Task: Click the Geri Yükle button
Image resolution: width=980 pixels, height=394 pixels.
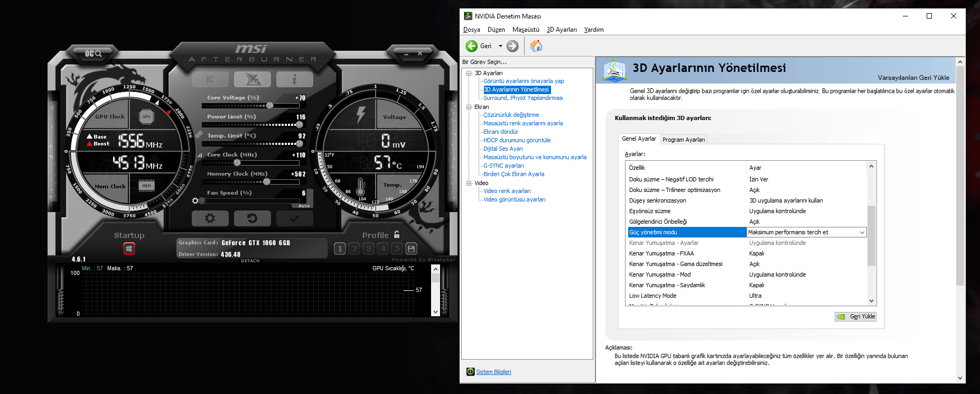Action: click(856, 316)
